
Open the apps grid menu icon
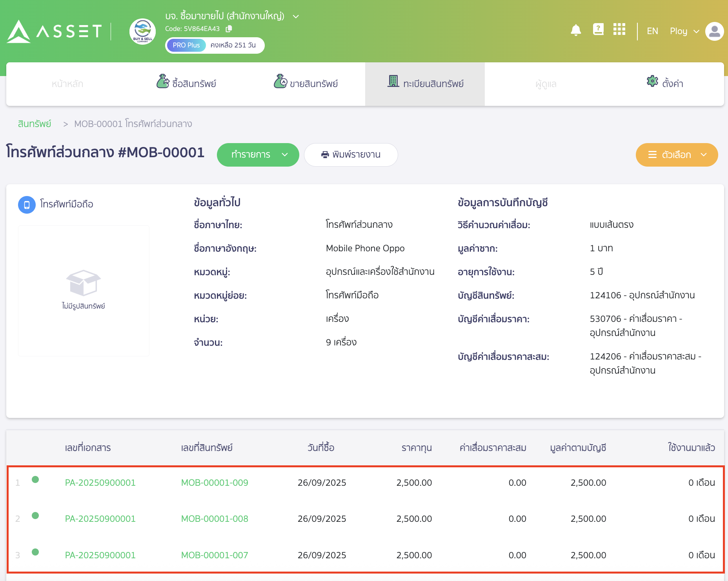(619, 29)
